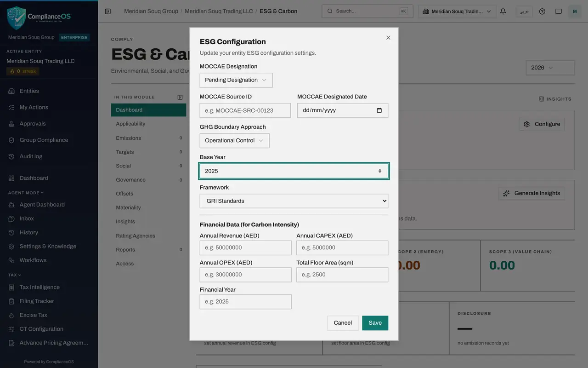The height and width of the screenshot is (368, 588).
Task: Collapse the Tax section
Action: [15, 275]
